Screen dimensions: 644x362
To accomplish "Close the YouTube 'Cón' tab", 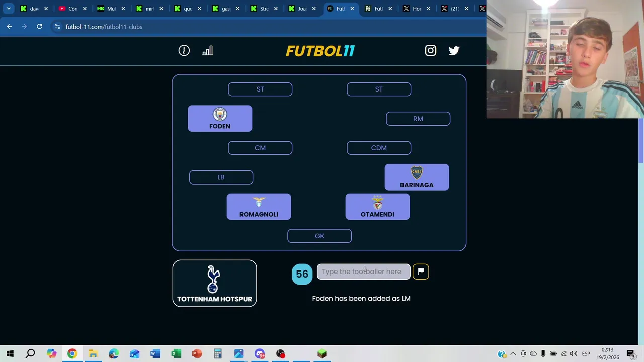I will [x=85, y=9].
